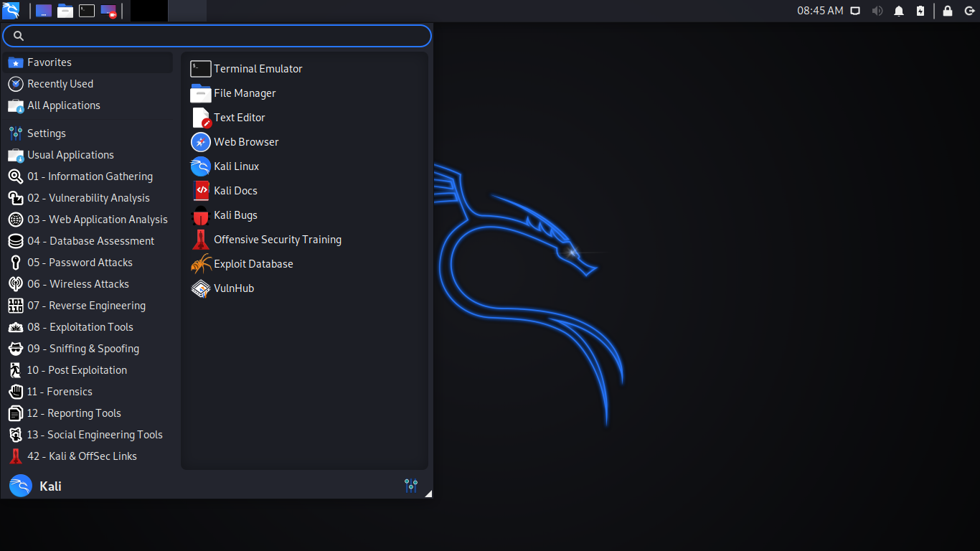Screen dimensions: 980x551
Task: Open 12 - Reporting Tools category
Action: tap(88, 413)
